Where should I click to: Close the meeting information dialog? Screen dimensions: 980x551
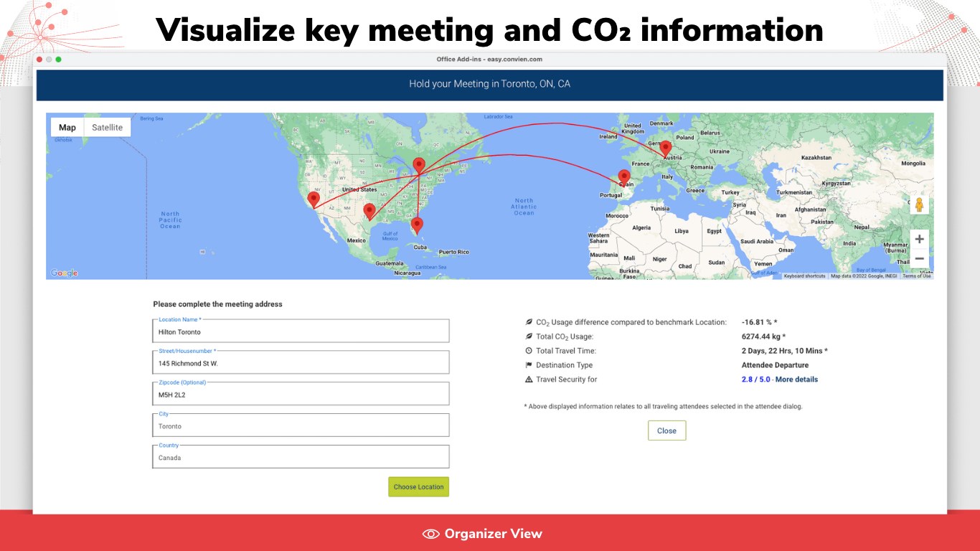(666, 430)
